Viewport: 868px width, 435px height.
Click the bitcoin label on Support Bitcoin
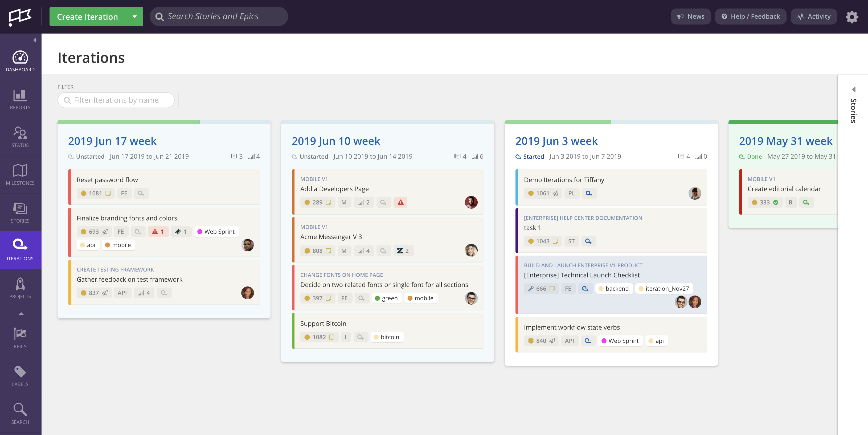pyautogui.click(x=387, y=337)
